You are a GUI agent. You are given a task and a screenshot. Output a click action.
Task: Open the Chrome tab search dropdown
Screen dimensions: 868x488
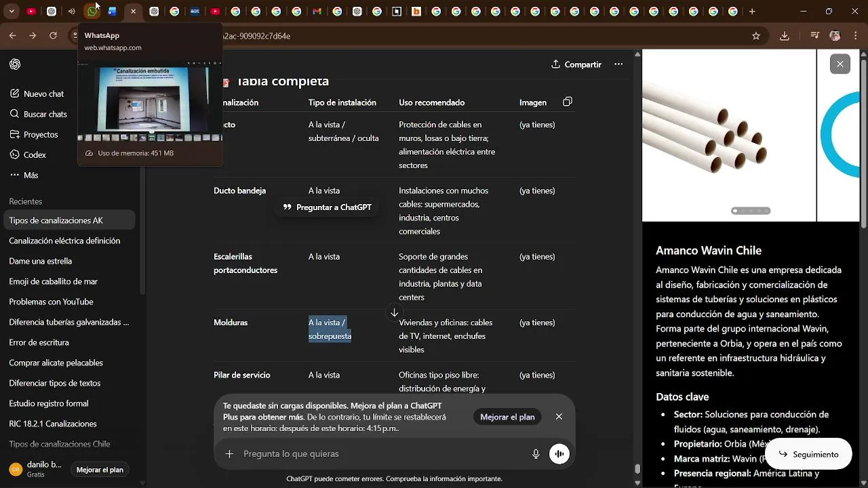click(12, 12)
